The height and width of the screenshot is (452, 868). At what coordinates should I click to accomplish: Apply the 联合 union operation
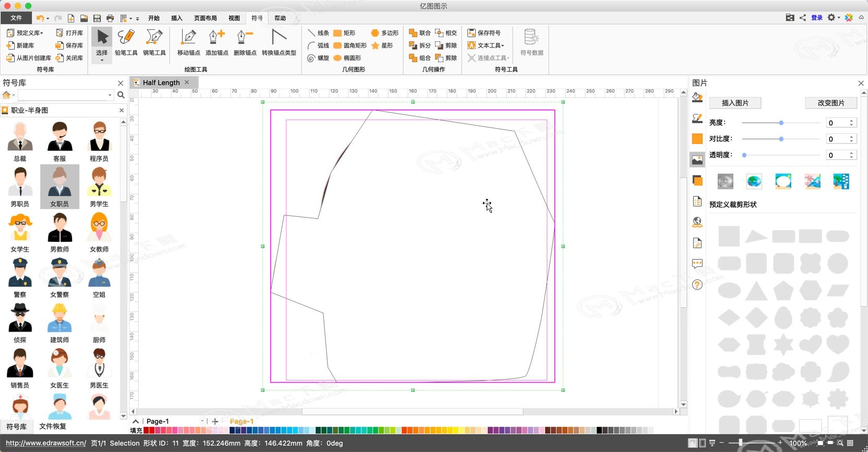(x=420, y=33)
